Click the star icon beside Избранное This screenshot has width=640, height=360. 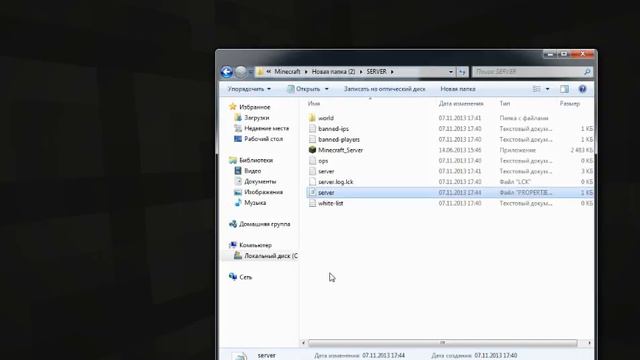click(233, 107)
